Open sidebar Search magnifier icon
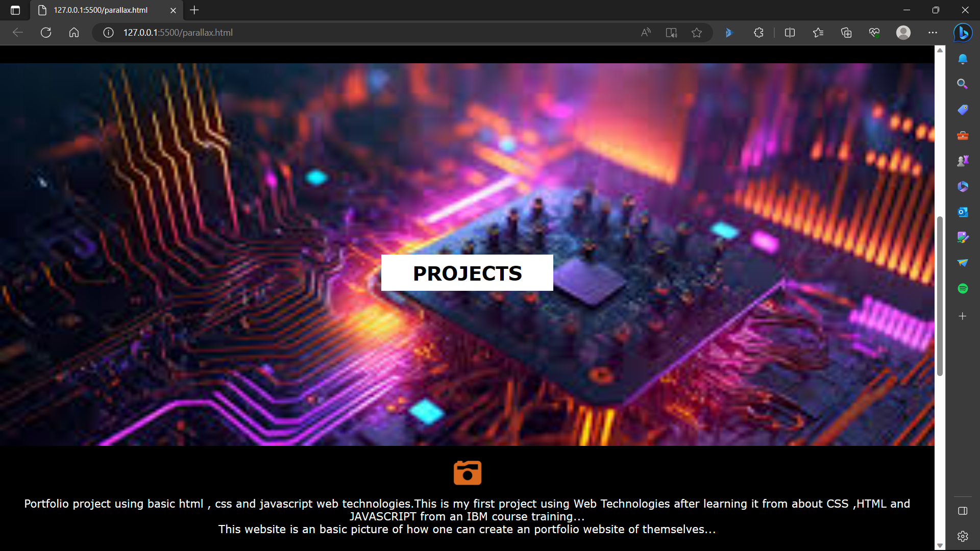Viewport: 980px width, 551px height. (x=962, y=84)
